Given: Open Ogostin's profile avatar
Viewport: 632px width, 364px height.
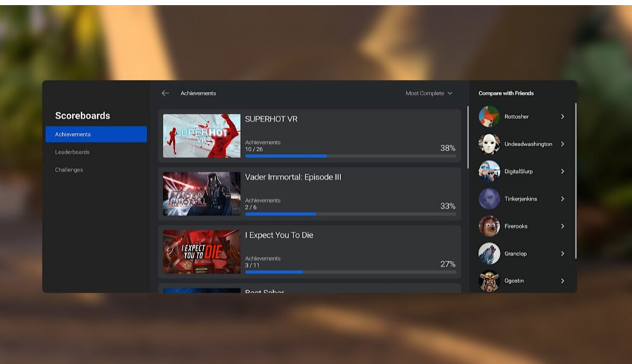Looking at the screenshot, I should (489, 281).
